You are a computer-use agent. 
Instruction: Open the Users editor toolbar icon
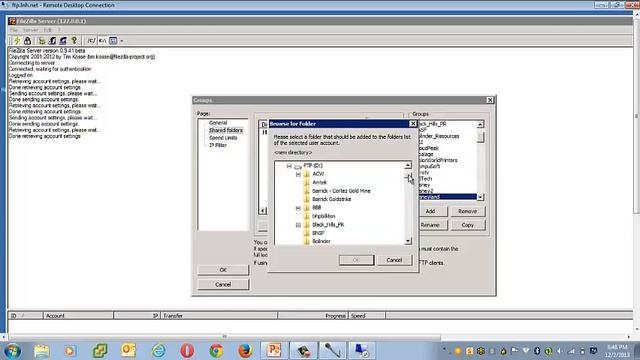[52, 40]
